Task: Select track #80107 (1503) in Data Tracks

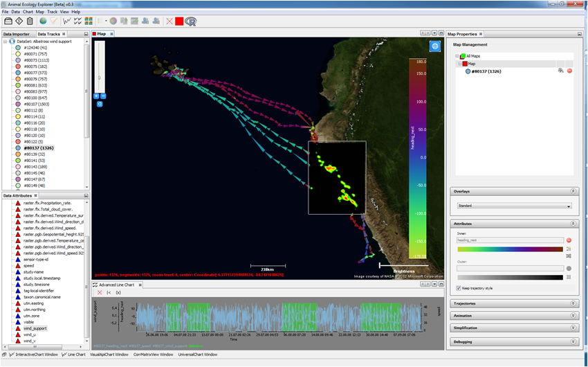Action: (x=37, y=104)
